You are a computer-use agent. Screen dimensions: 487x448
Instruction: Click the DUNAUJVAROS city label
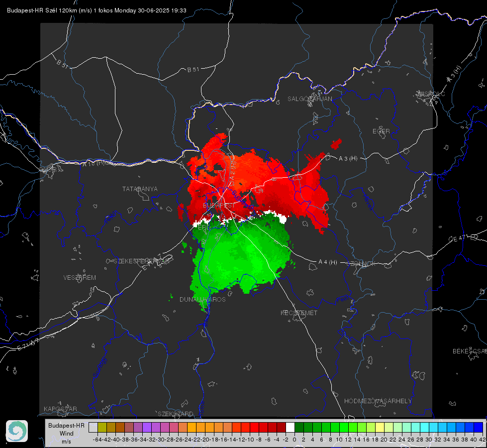202,299
